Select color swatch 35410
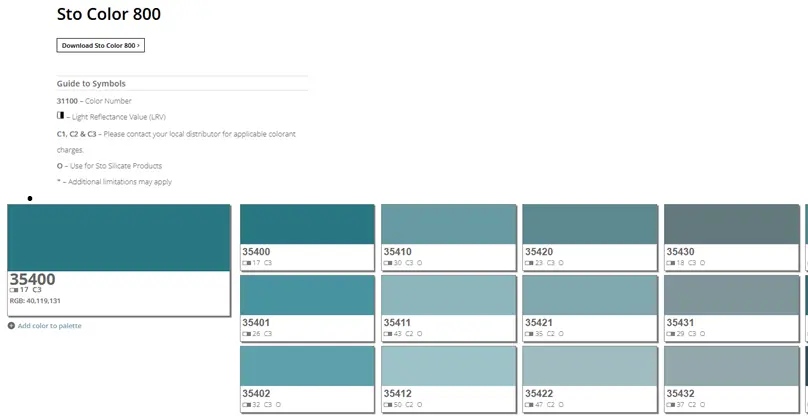Screen dimensions: 808x416 point(449,225)
